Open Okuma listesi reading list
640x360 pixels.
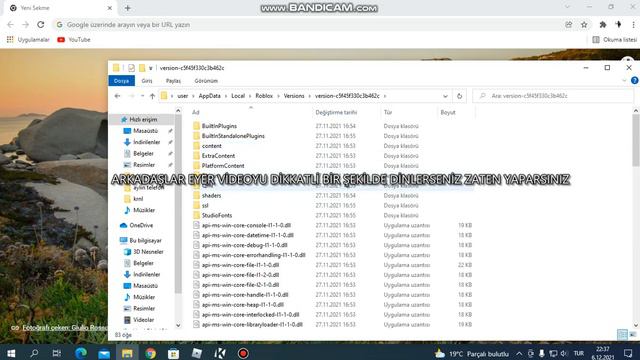pos(614,40)
